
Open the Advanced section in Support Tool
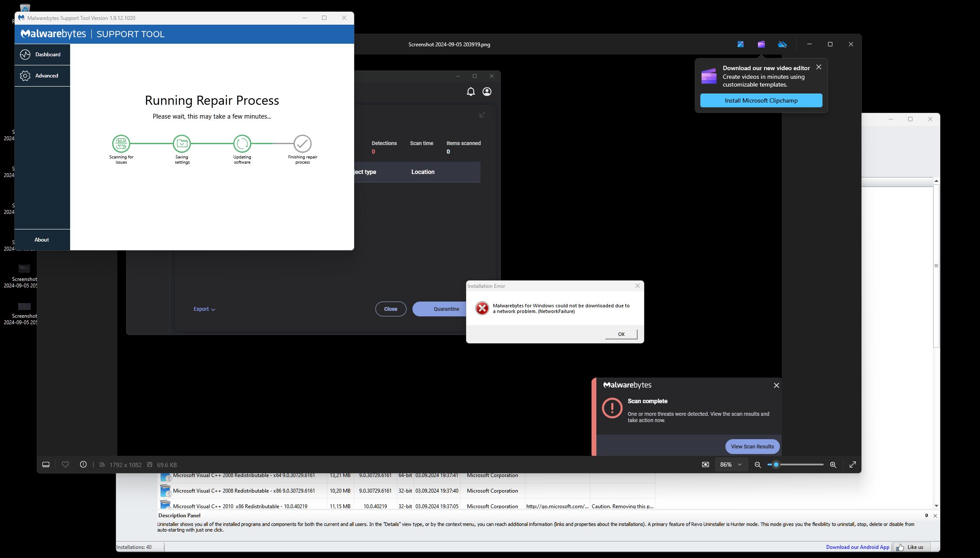point(42,76)
